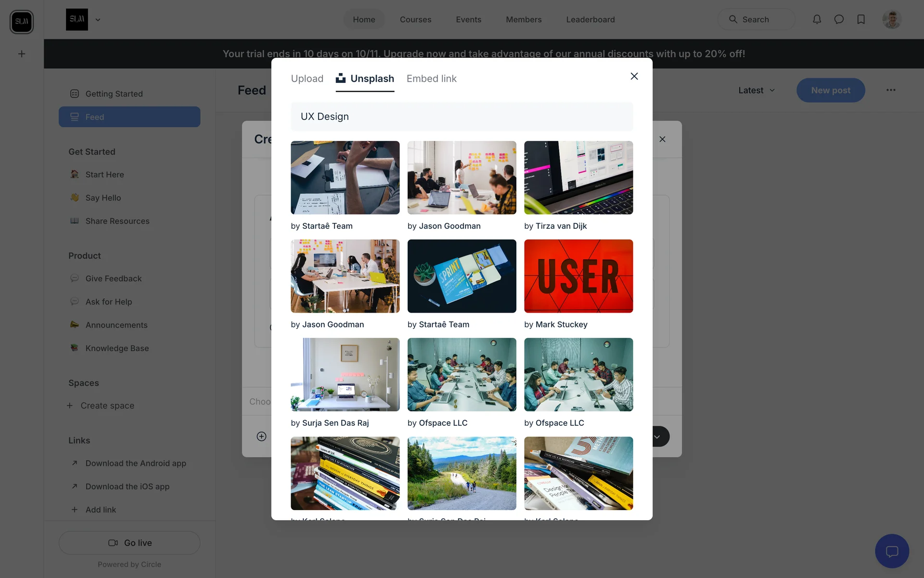Screen dimensions: 924x578
Task: Switch to the Upload tab
Action: (307, 79)
